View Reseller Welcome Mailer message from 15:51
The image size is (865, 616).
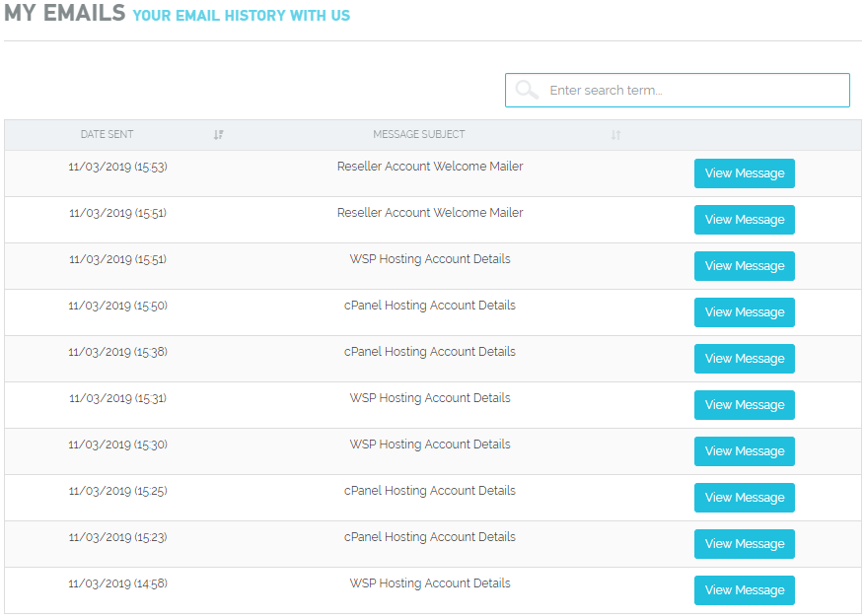(x=745, y=220)
